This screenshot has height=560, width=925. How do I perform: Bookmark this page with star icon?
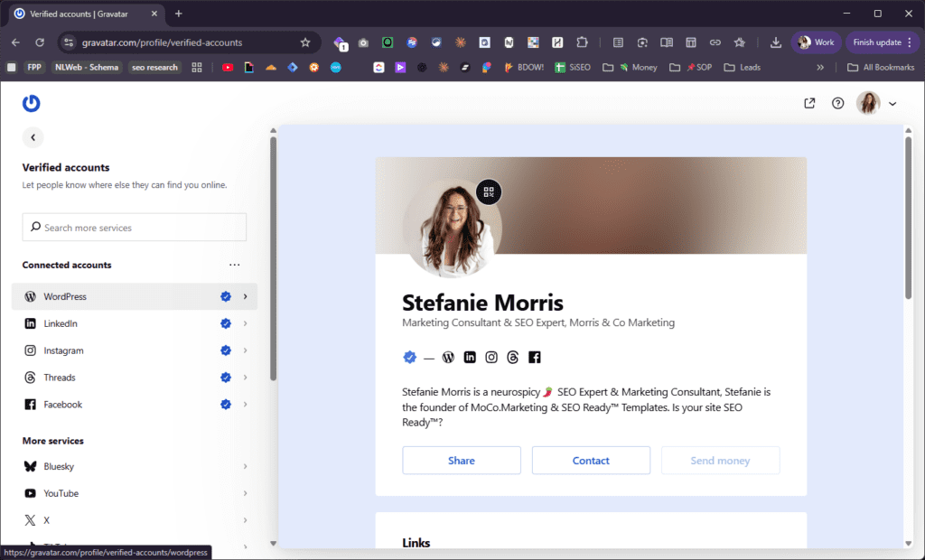[305, 42]
